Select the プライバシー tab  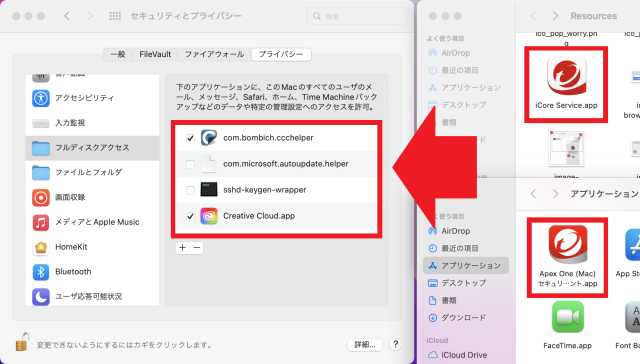tap(281, 54)
